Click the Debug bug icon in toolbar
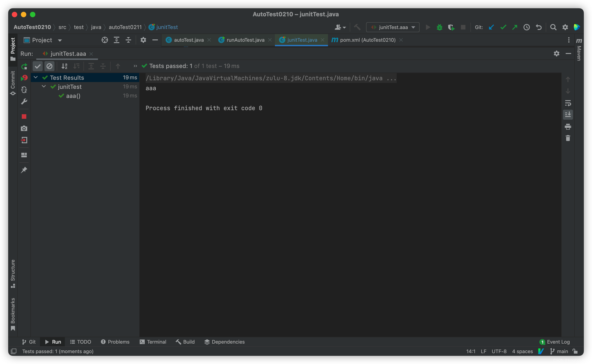 (x=439, y=27)
